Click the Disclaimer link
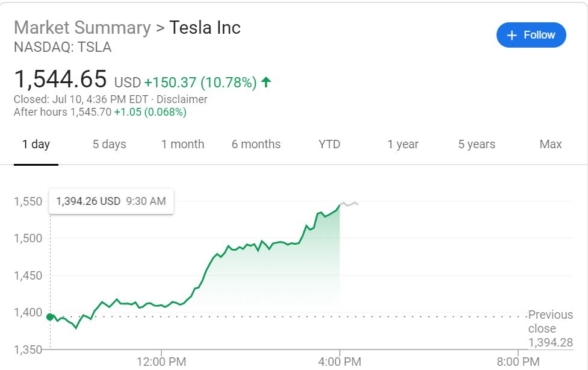 pyautogui.click(x=182, y=99)
